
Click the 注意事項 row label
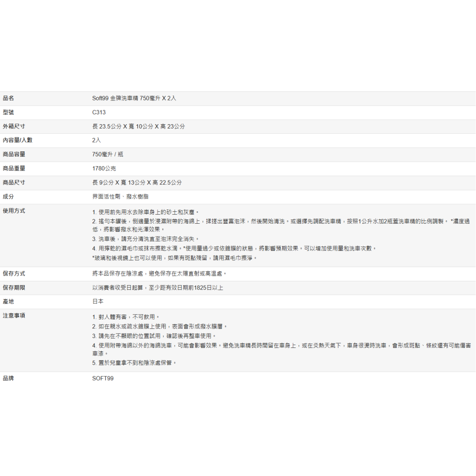click(x=14, y=316)
